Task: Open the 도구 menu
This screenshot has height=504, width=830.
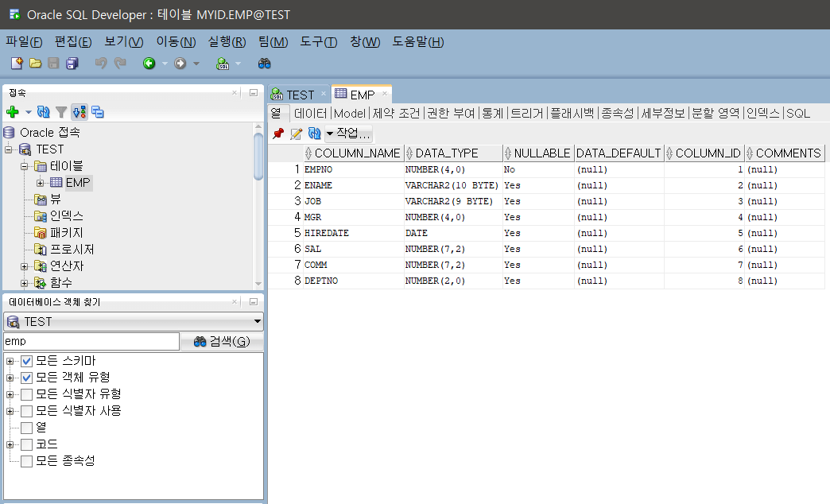Action: (319, 42)
